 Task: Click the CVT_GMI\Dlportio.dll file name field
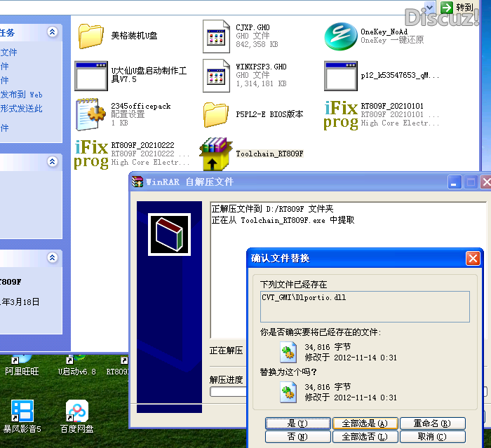click(365, 306)
